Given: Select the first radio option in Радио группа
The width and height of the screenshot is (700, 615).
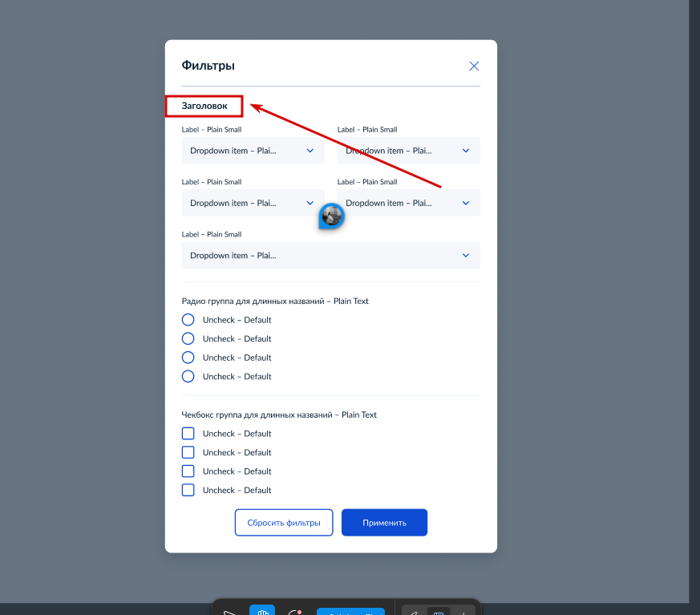Looking at the screenshot, I should [x=188, y=320].
